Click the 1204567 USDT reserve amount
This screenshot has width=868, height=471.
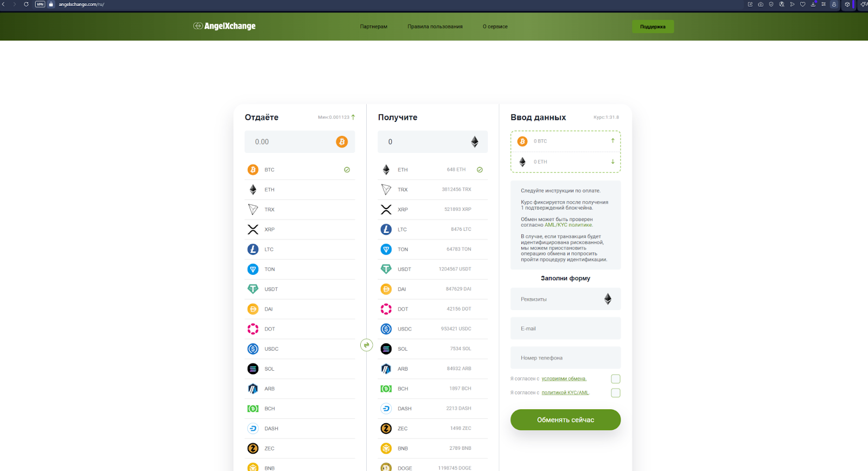click(x=455, y=269)
